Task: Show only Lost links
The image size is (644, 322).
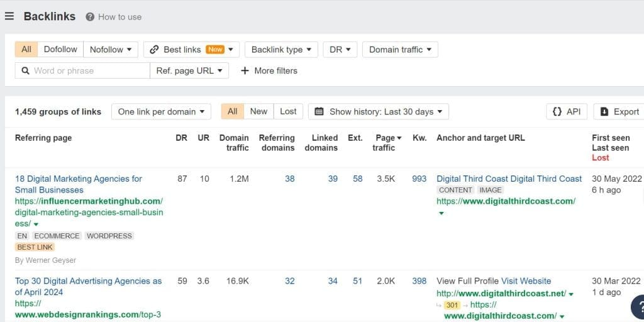Action: tap(288, 111)
